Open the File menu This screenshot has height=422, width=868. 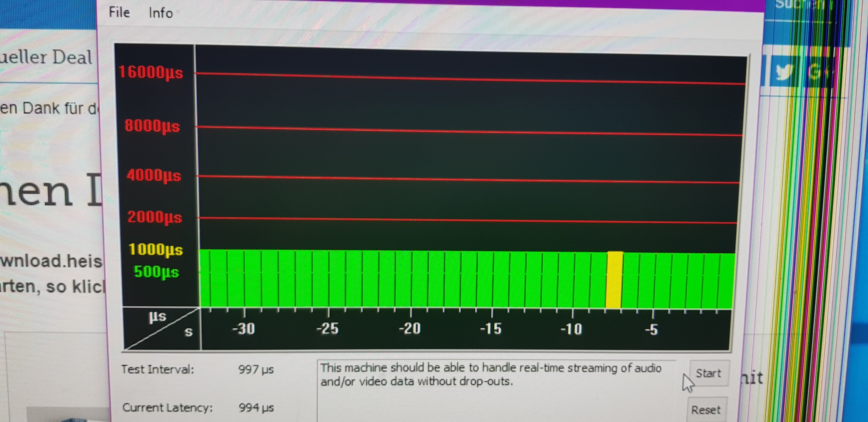(x=119, y=12)
